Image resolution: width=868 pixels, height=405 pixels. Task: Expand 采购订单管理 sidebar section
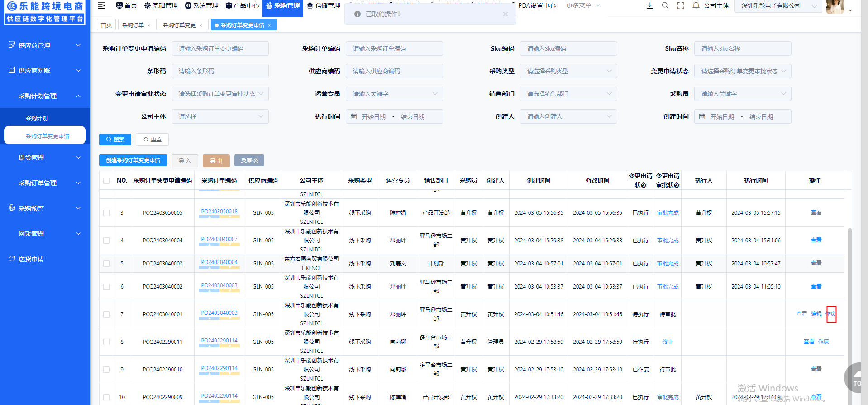point(45,183)
